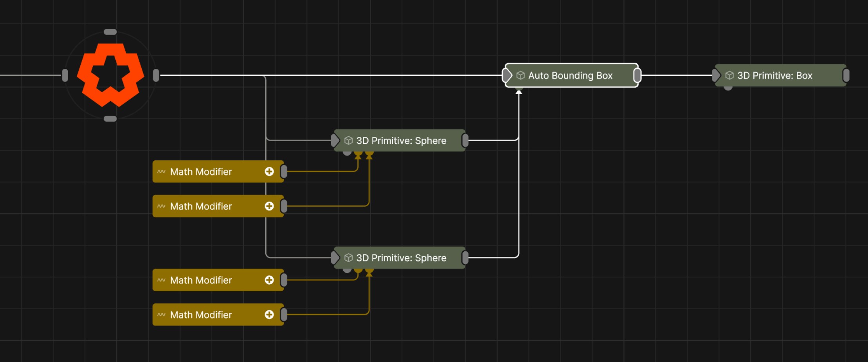Viewport: 868px width, 362px height.
Task: Click output connector of upper Sphere node
Action: coord(465,140)
